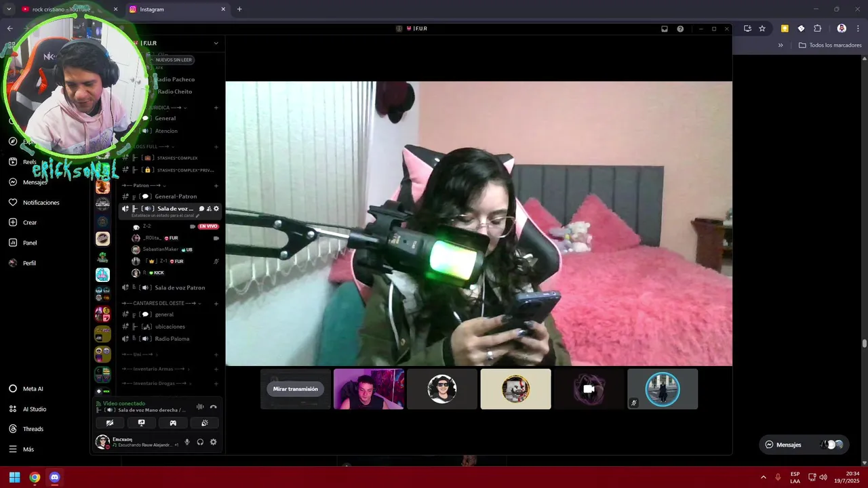Select the purple-lit webcam participant thumbnail
Viewport: 868px width, 488px height.
coord(369,389)
